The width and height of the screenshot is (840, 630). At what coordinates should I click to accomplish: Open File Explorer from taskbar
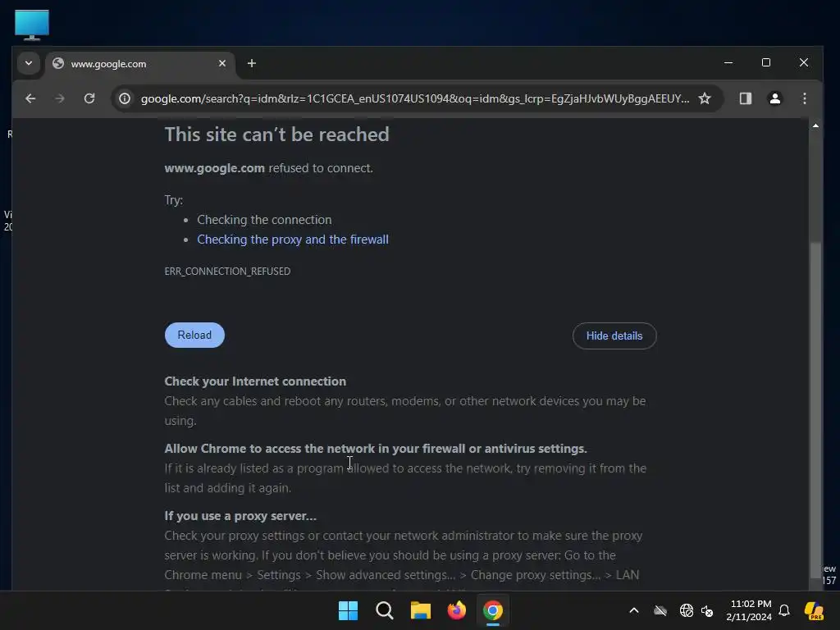point(421,610)
